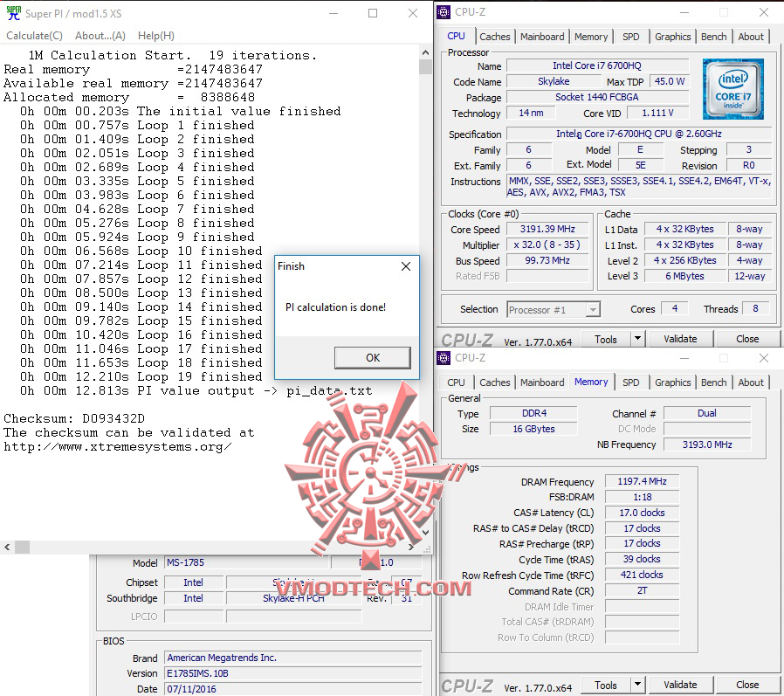
Task: Click the Checksum: D093432D line
Action: click(x=74, y=418)
